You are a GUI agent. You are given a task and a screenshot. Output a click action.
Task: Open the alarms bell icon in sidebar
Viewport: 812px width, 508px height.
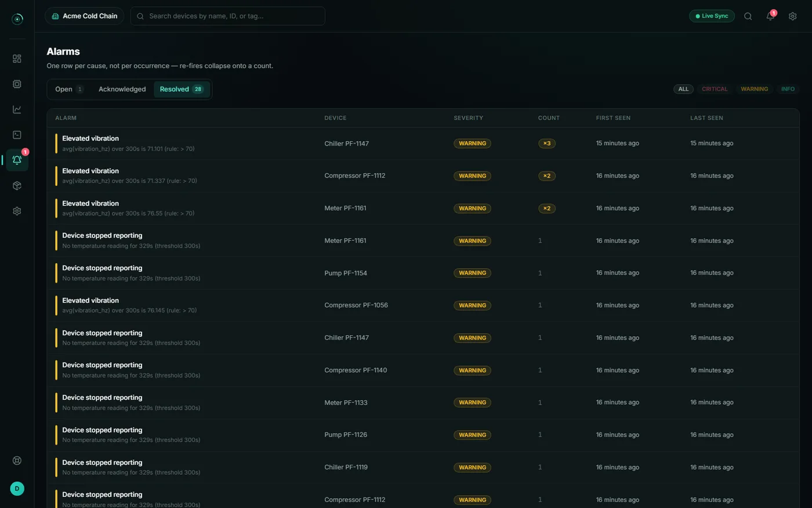[x=17, y=160]
